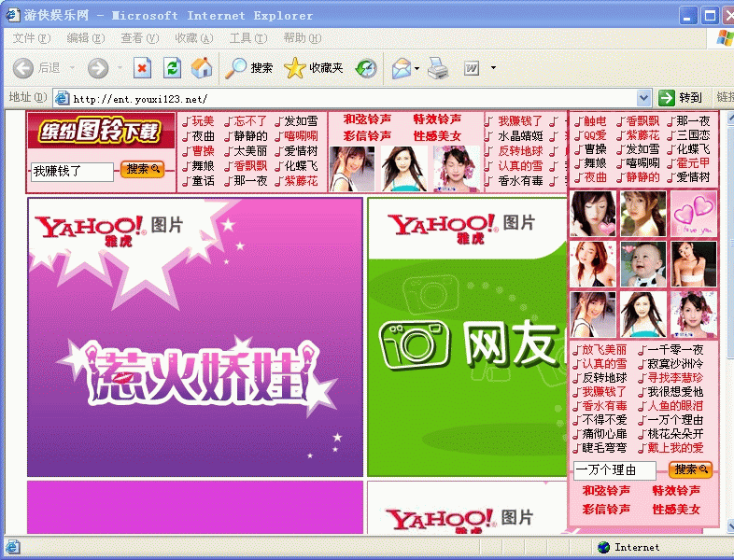Open the green Yahoo 网友 camera banner

pos(467,337)
